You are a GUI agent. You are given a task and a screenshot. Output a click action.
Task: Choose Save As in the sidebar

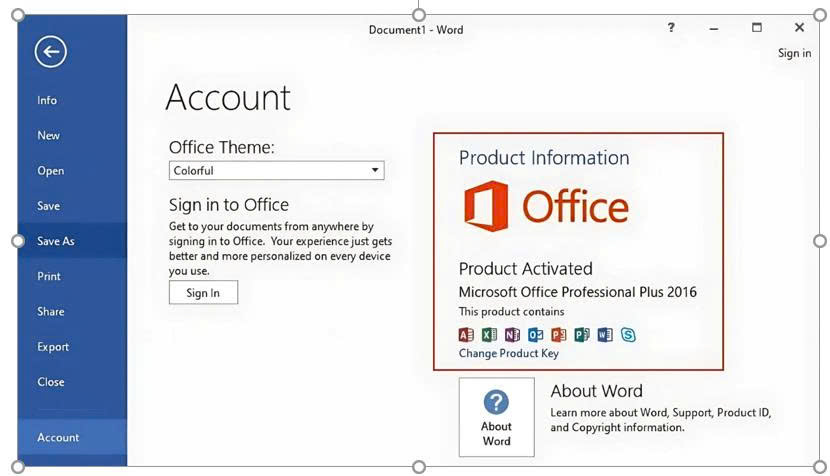72,241
